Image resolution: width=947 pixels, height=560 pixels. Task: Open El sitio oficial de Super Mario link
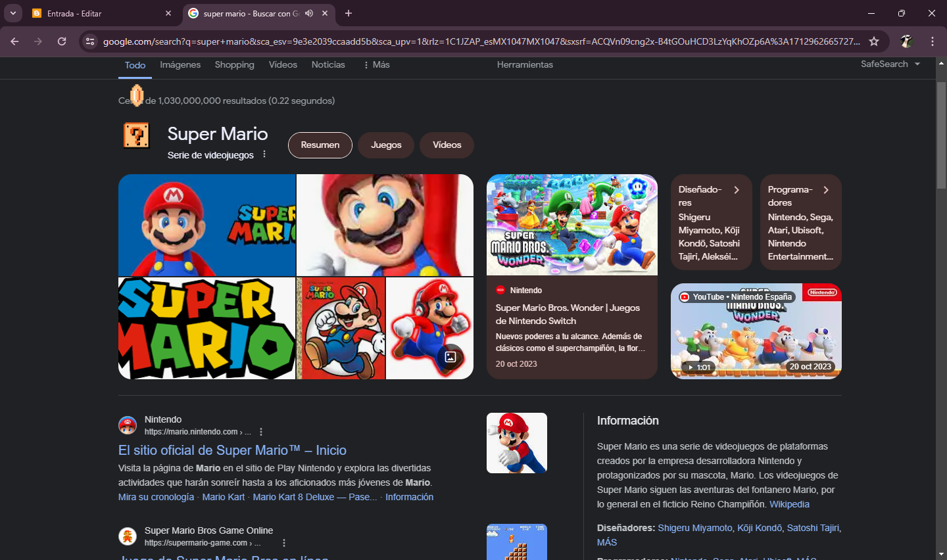[x=232, y=450]
